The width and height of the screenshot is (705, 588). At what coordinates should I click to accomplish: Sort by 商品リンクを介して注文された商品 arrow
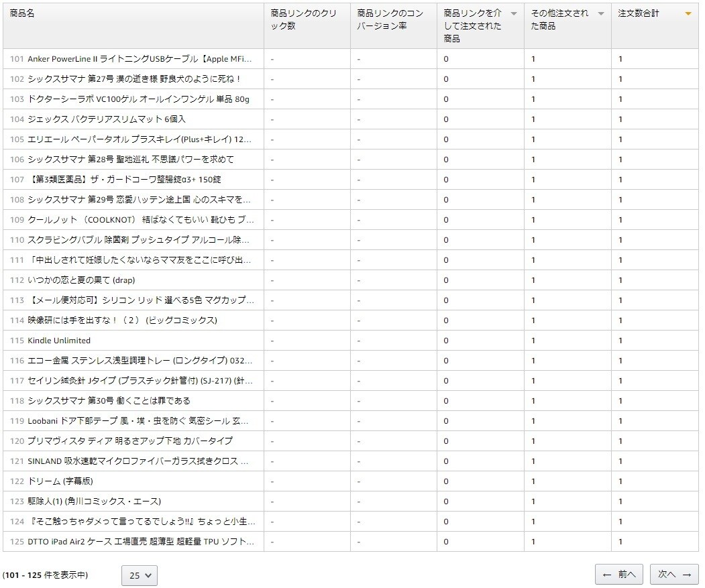tap(513, 13)
